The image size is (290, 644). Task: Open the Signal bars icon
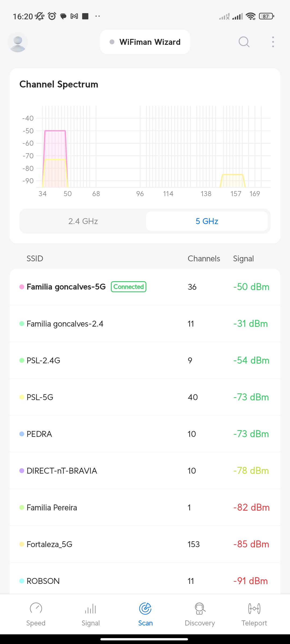[x=90, y=608]
